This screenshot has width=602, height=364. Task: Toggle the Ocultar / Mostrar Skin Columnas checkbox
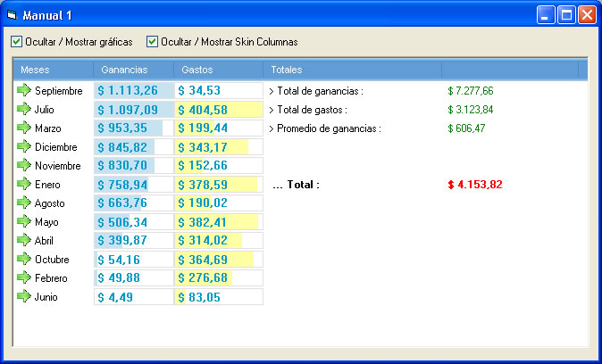(x=152, y=42)
